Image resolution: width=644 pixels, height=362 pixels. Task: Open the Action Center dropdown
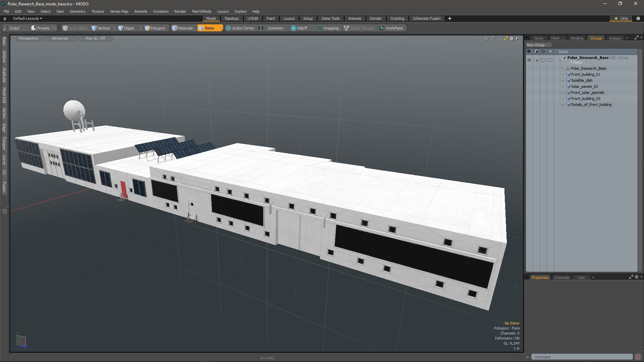tap(240, 28)
